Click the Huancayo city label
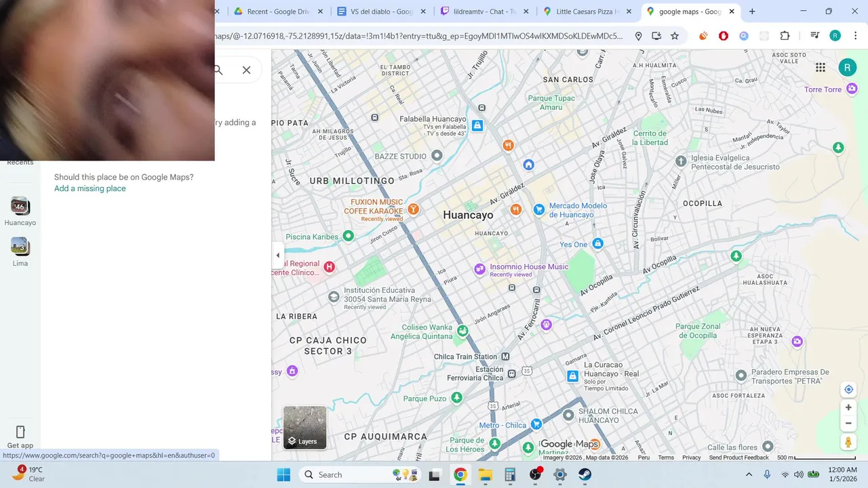 click(x=468, y=215)
